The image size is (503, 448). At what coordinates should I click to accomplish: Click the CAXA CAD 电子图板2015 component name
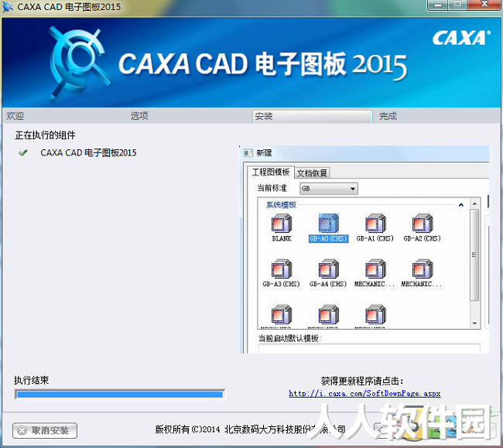pos(88,152)
